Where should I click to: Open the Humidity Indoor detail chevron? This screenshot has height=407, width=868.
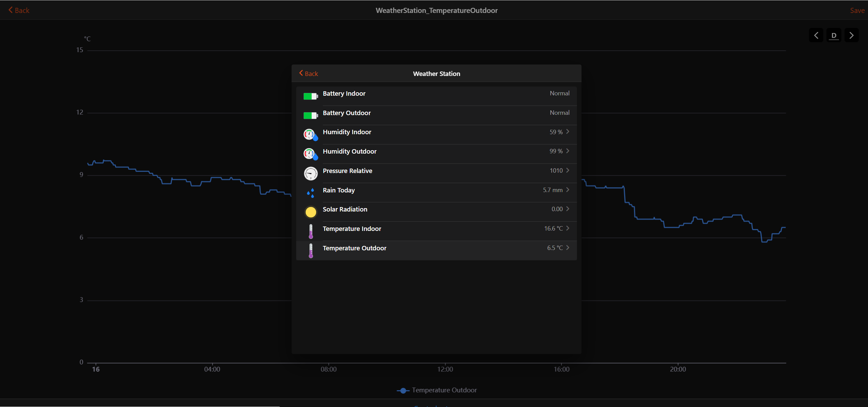pyautogui.click(x=567, y=131)
